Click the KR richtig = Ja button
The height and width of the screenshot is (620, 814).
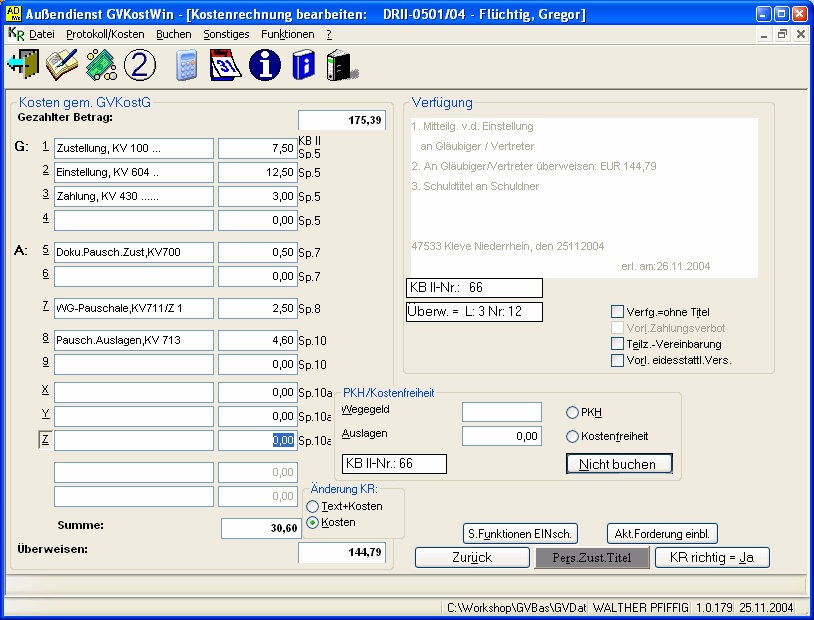(x=712, y=557)
